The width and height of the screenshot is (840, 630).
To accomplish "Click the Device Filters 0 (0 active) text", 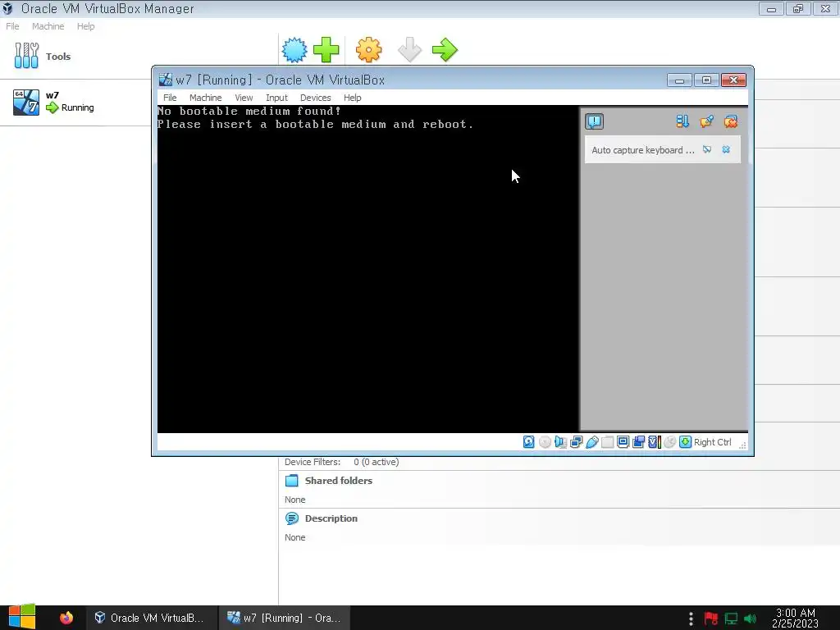I will coord(342,462).
